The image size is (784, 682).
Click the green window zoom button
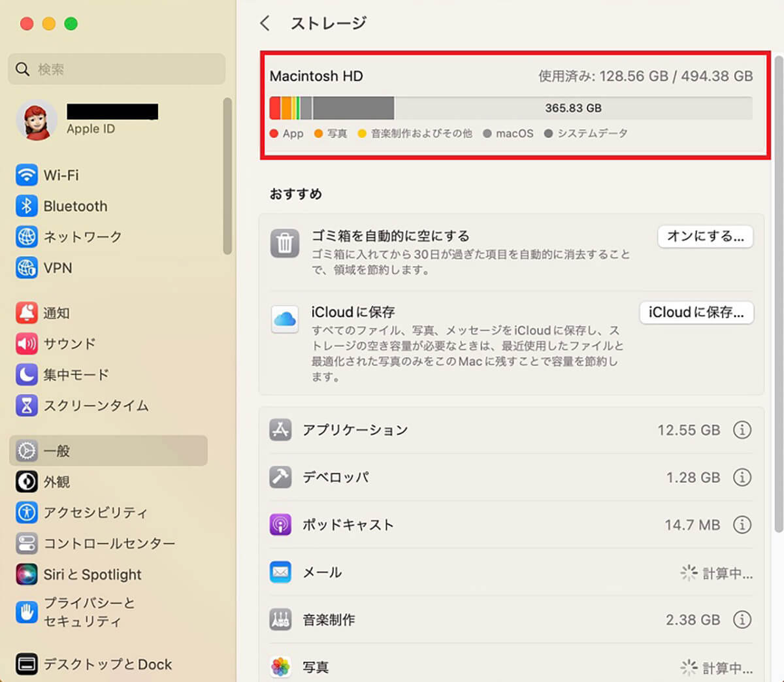pyautogui.click(x=71, y=24)
